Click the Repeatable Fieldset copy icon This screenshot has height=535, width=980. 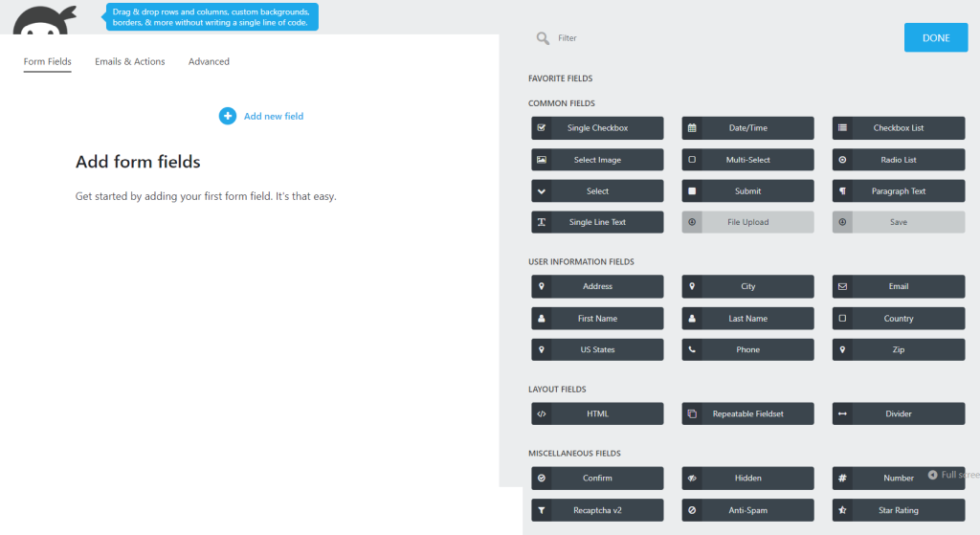coord(692,413)
